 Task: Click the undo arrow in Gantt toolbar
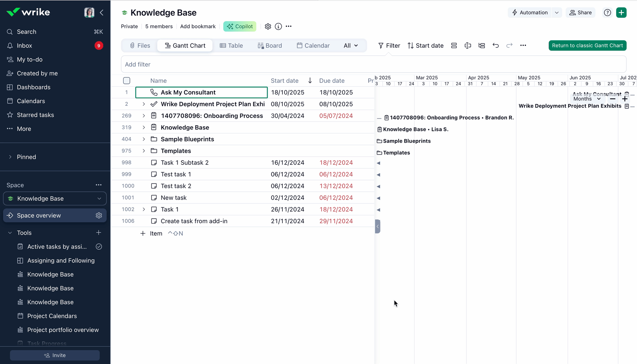pos(495,46)
